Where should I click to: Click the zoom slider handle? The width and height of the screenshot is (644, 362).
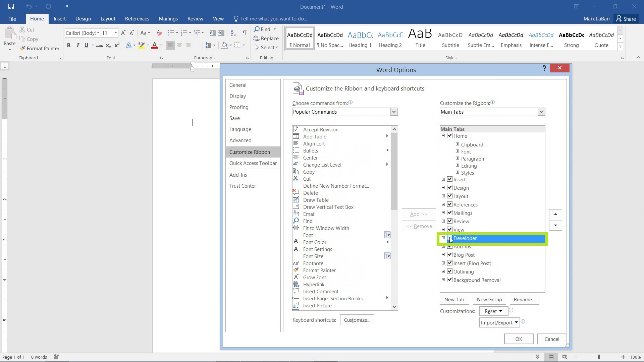pos(599,357)
